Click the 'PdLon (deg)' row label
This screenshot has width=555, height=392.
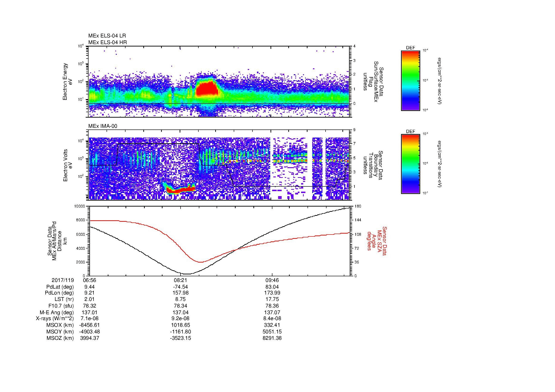click(59, 293)
